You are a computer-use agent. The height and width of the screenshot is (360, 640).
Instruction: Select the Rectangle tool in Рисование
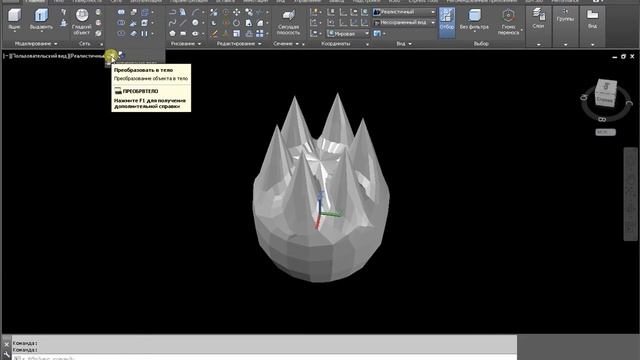click(183, 33)
